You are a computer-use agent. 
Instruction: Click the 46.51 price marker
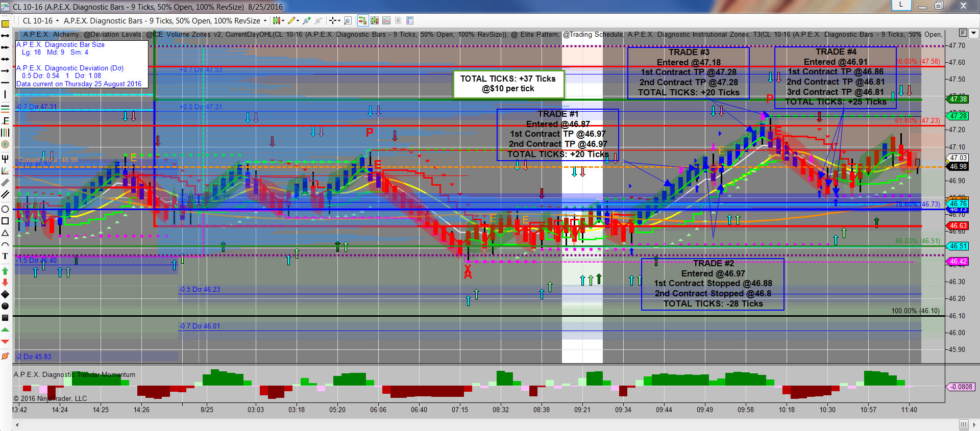click(958, 246)
